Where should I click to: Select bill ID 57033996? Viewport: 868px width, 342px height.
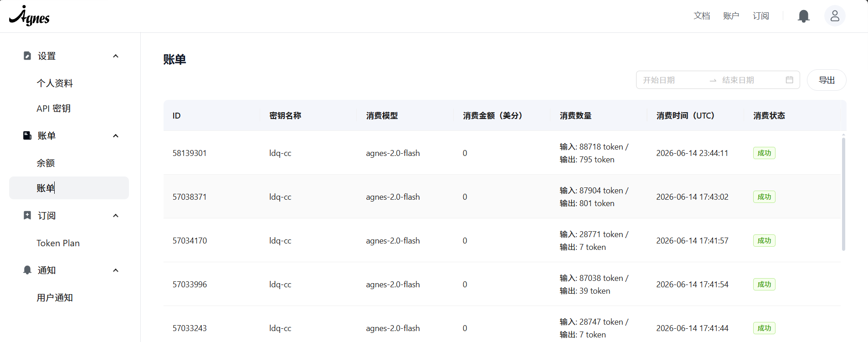pos(190,285)
